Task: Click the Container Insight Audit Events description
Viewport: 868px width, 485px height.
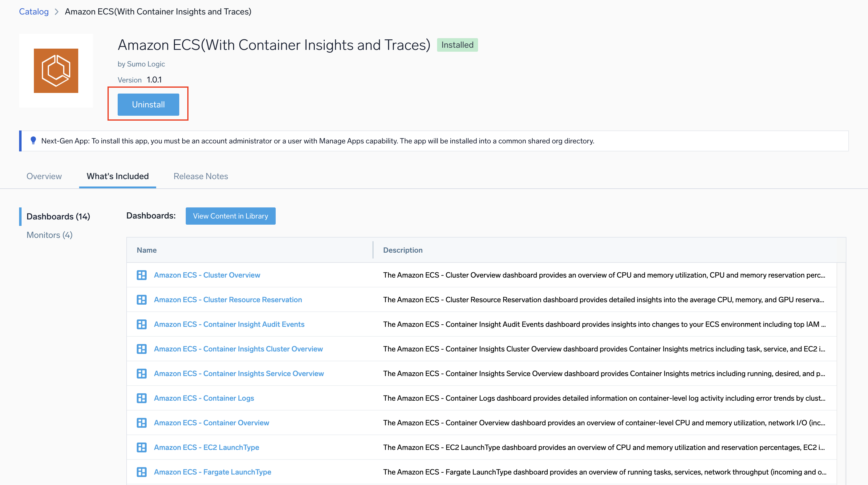Action: click(604, 324)
